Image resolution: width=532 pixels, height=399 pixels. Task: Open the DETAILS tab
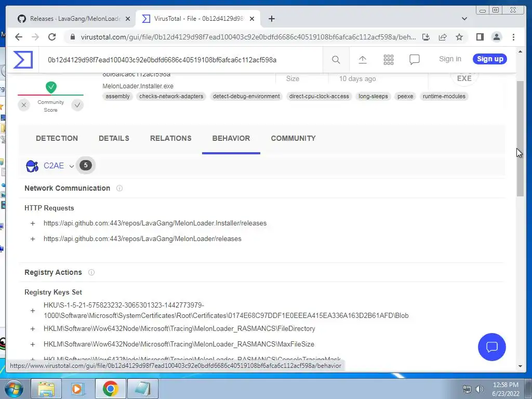coord(114,138)
